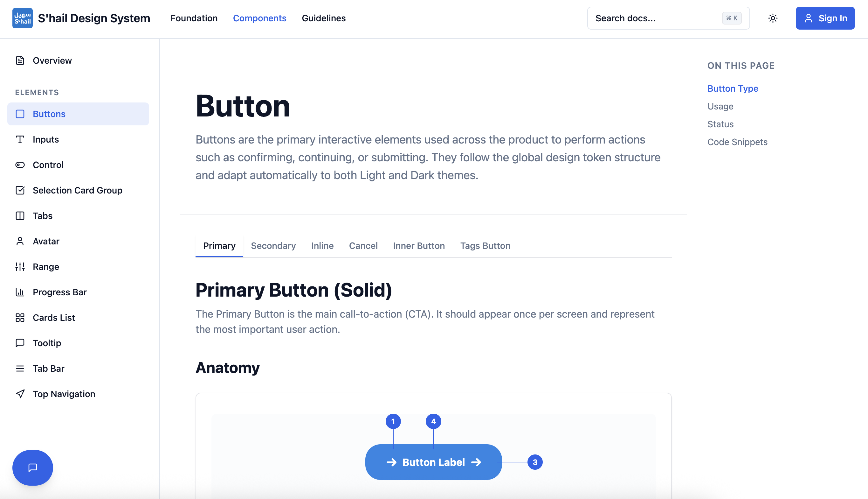Select the Inner Button tab
868x499 pixels.
point(419,246)
